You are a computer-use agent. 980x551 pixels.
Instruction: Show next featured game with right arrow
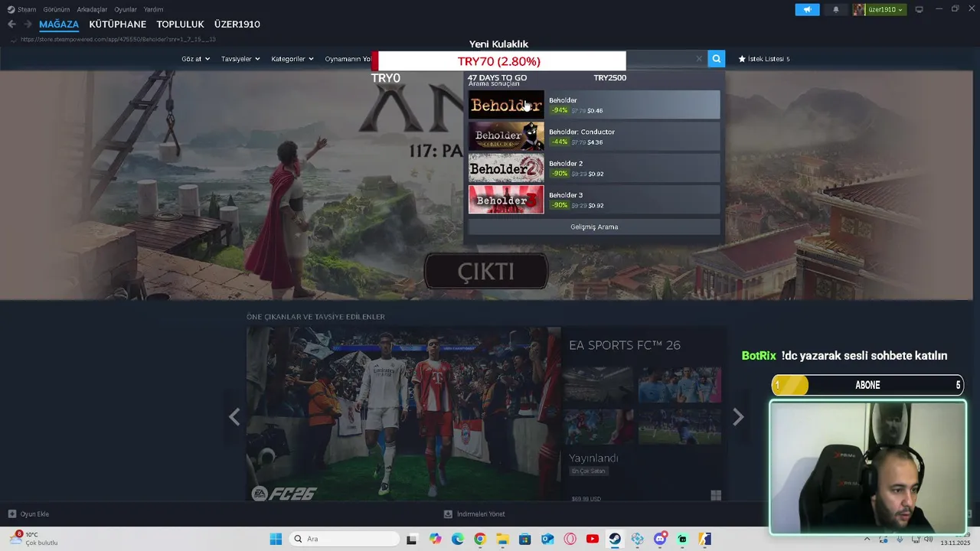(738, 416)
